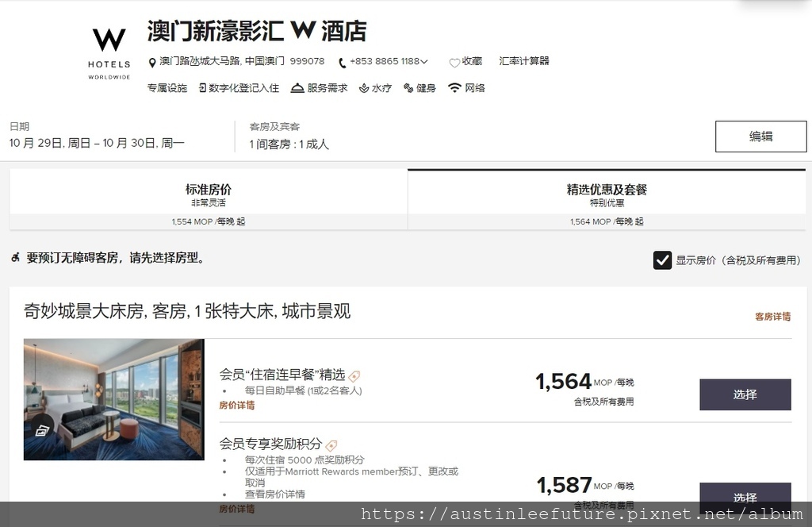Open the 汇率计算器 currency calculator
Viewport: 812px width, 527px height.
coord(524,61)
